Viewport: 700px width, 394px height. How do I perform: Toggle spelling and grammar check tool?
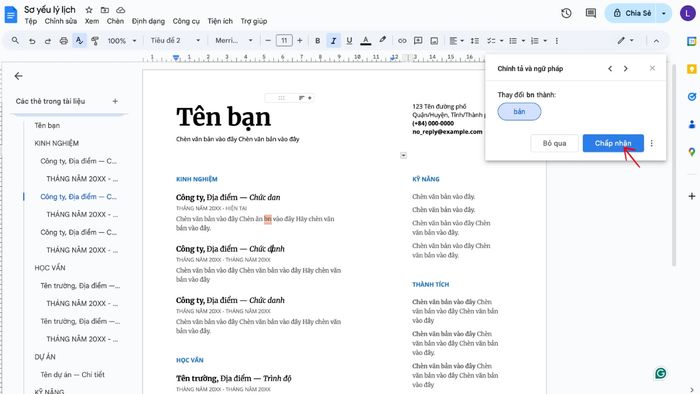click(79, 41)
